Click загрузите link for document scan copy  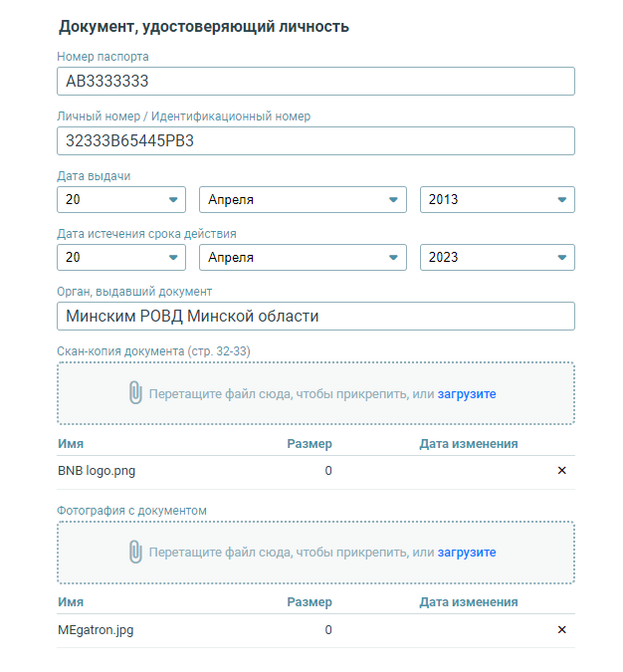tap(467, 394)
